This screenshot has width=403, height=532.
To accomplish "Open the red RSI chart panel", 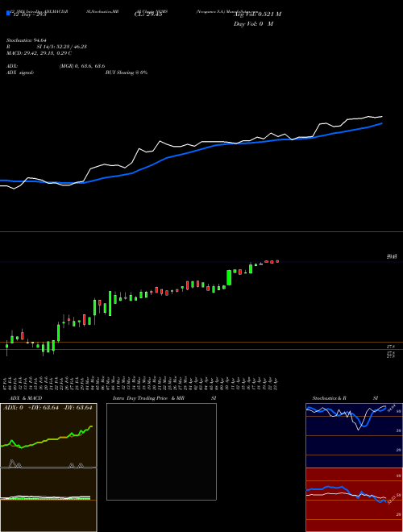I will coord(354,500).
